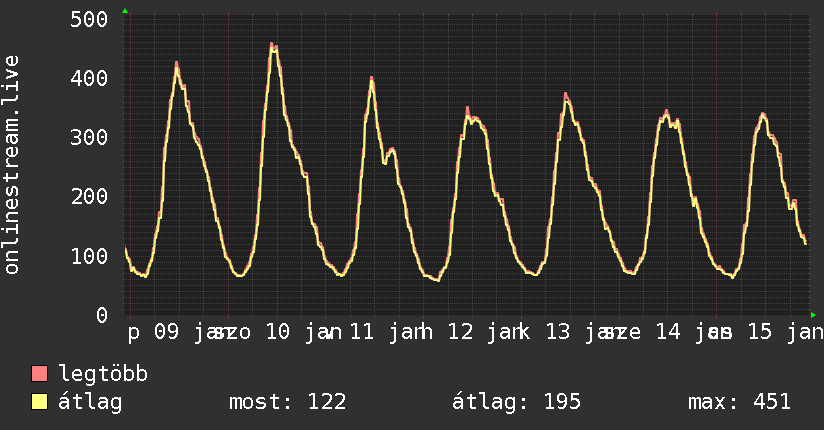Click the 15 date label on x-axis
This screenshot has height=430, width=824.
point(760,332)
